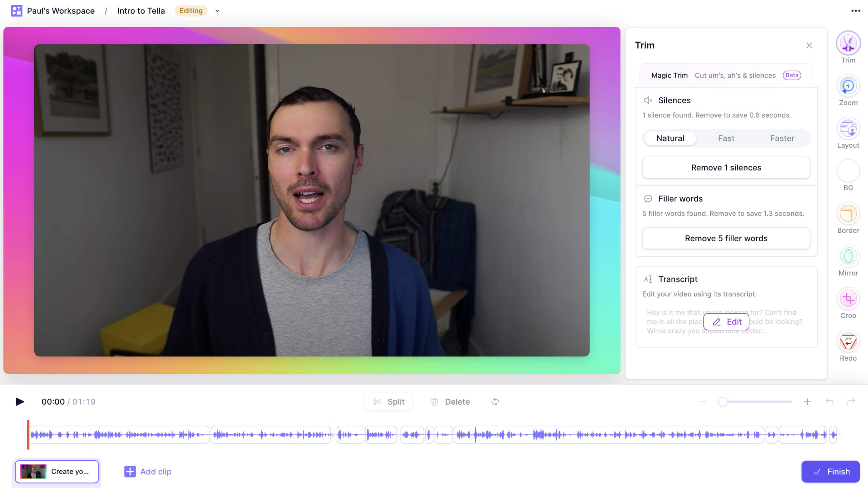Switch silence removal to Faster
The image size is (868, 488).
pyautogui.click(x=782, y=138)
